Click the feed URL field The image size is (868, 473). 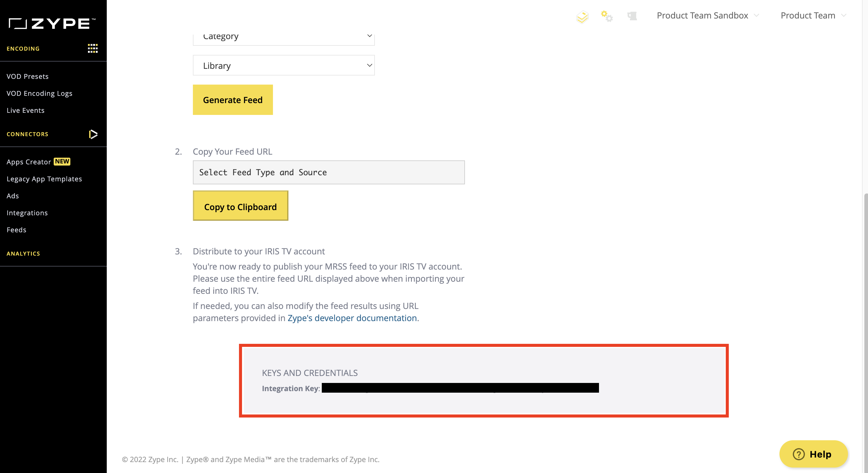point(328,173)
